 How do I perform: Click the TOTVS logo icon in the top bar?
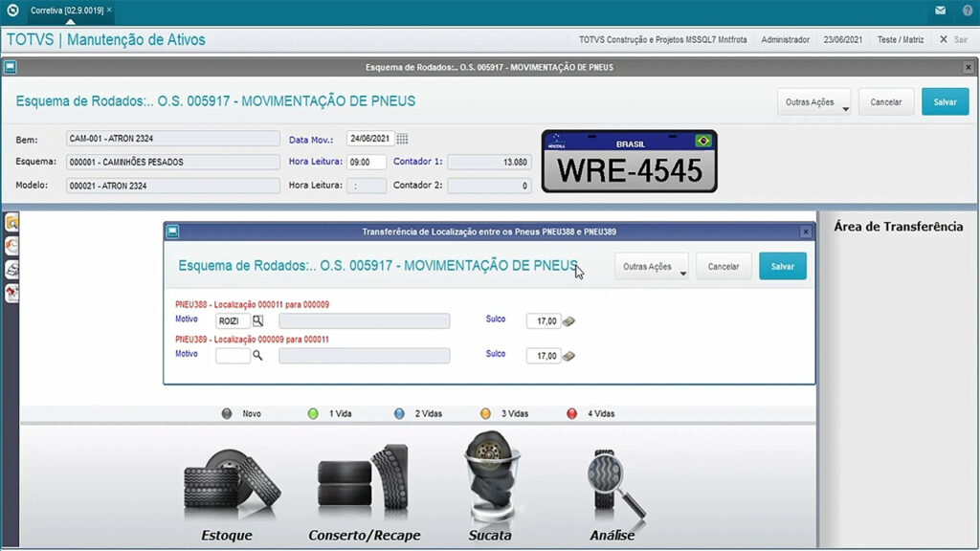[x=12, y=10]
